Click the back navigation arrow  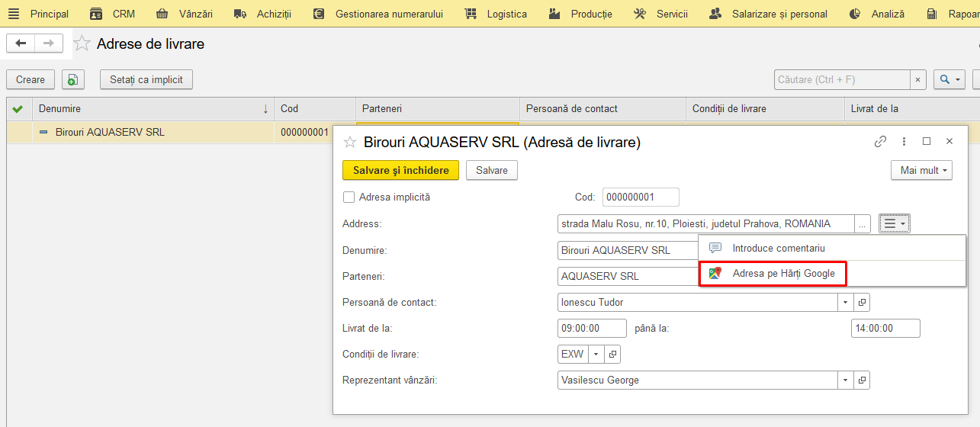click(21, 43)
